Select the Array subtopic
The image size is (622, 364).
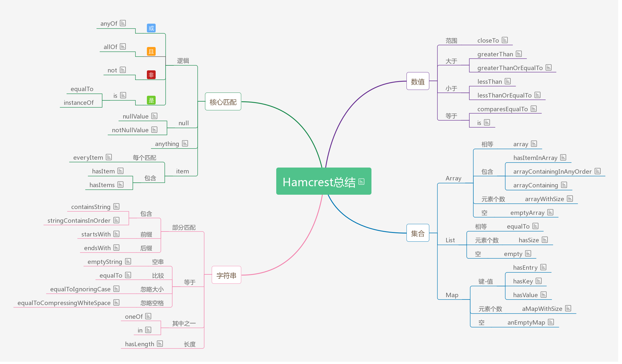pos(454,178)
